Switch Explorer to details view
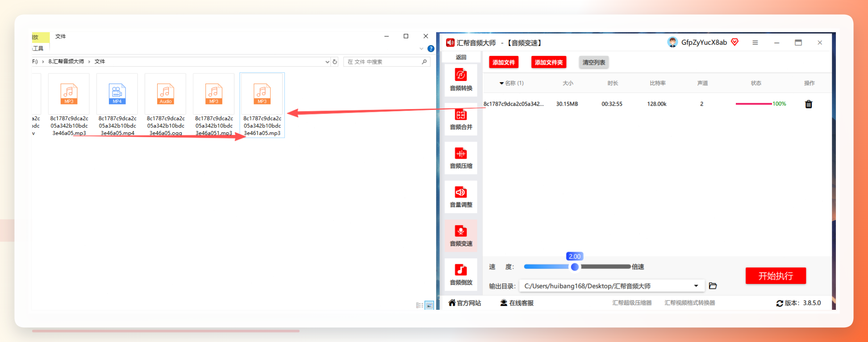868x342 pixels. pyautogui.click(x=420, y=305)
